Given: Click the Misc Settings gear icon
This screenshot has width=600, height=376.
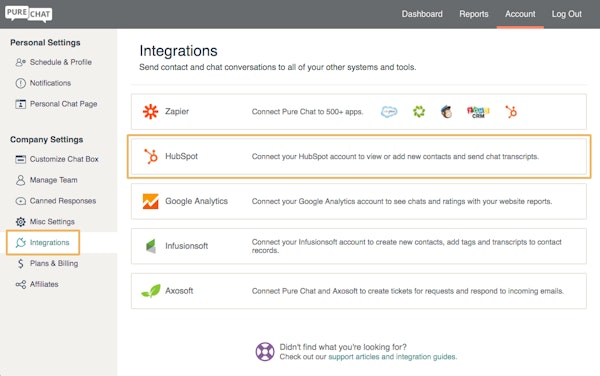Looking at the screenshot, I should 20,222.
